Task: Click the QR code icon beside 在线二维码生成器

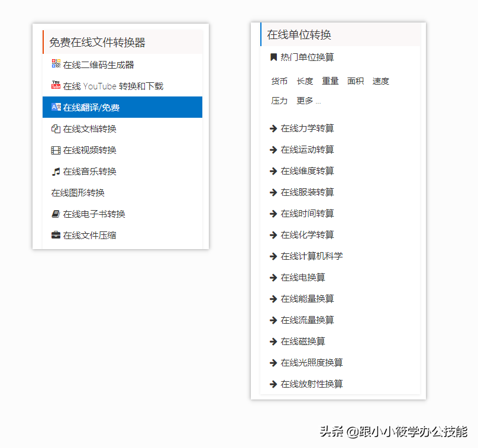Action: [57, 64]
